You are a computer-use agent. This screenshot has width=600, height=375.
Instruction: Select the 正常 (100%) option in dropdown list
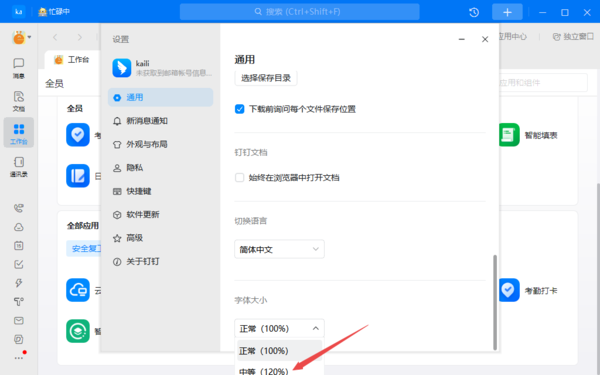click(279, 351)
